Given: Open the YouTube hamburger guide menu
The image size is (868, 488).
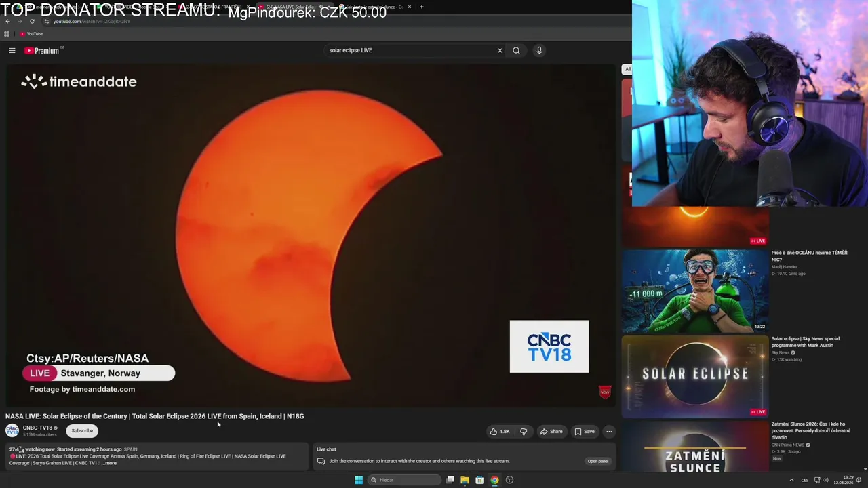Looking at the screenshot, I should pyautogui.click(x=12, y=50).
